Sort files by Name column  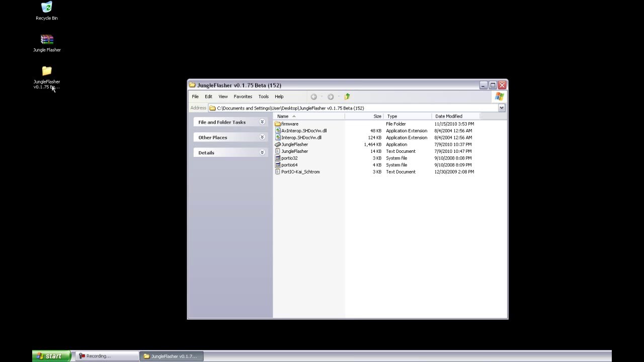(309, 116)
